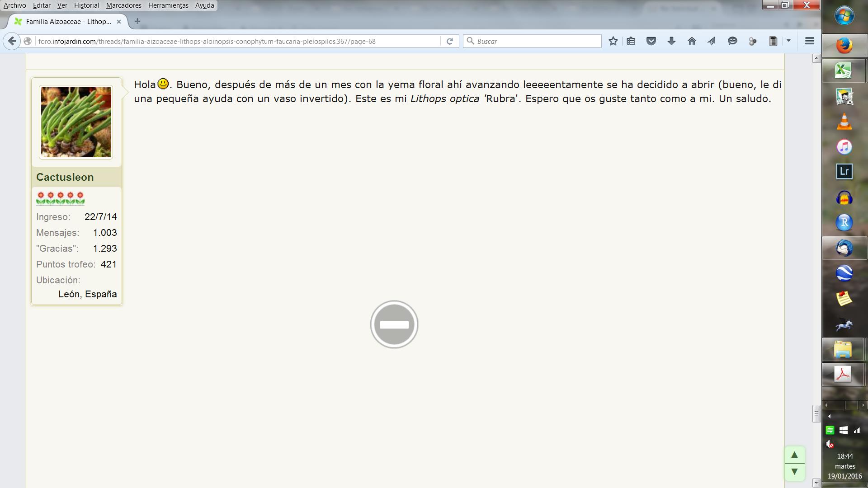This screenshot has height=488, width=868.
Task: Open the Ayuda menu
Action: [204, 5]
